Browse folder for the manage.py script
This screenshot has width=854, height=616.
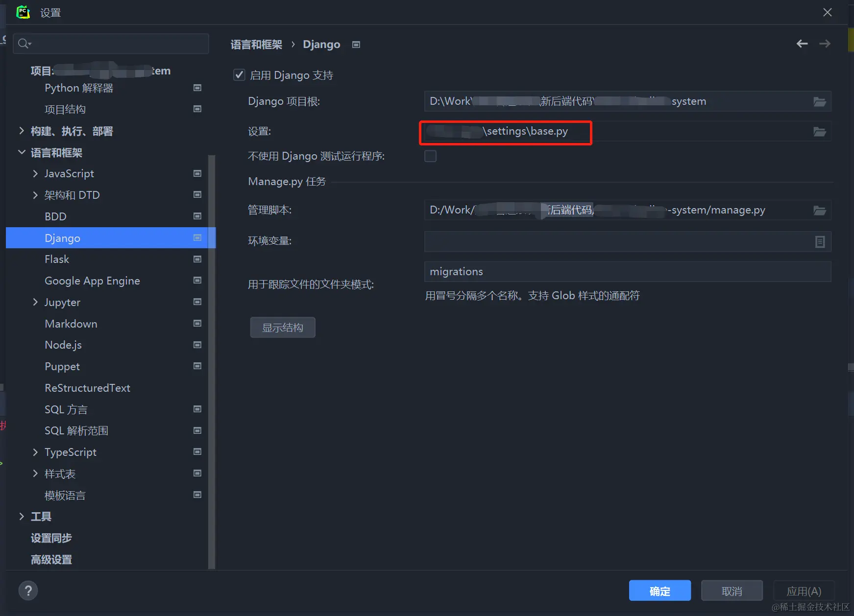click(820, 210)
